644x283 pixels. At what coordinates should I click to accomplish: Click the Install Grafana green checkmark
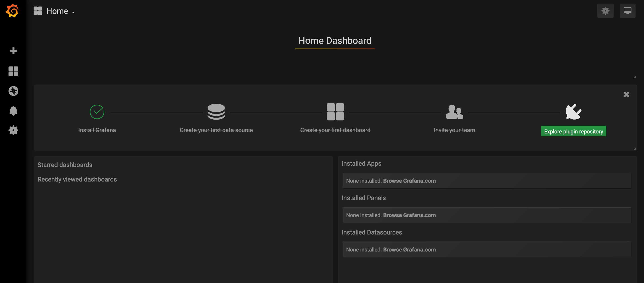pos(97,112)
